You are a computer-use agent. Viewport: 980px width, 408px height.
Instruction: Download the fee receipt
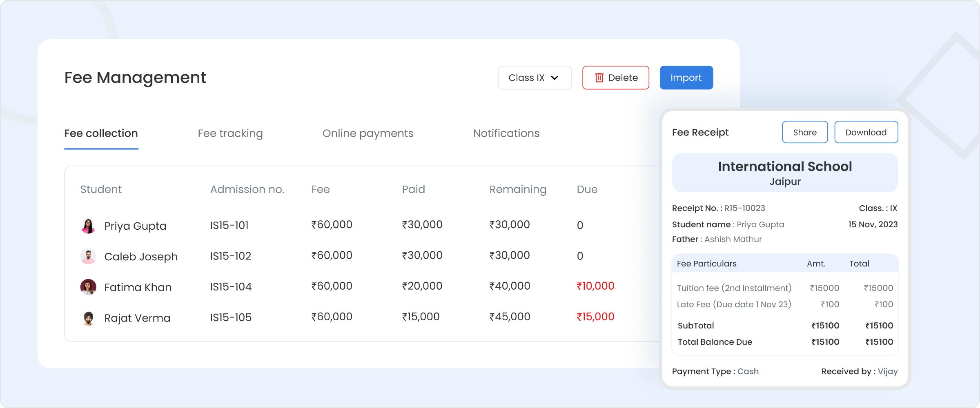tap(866, 132)
